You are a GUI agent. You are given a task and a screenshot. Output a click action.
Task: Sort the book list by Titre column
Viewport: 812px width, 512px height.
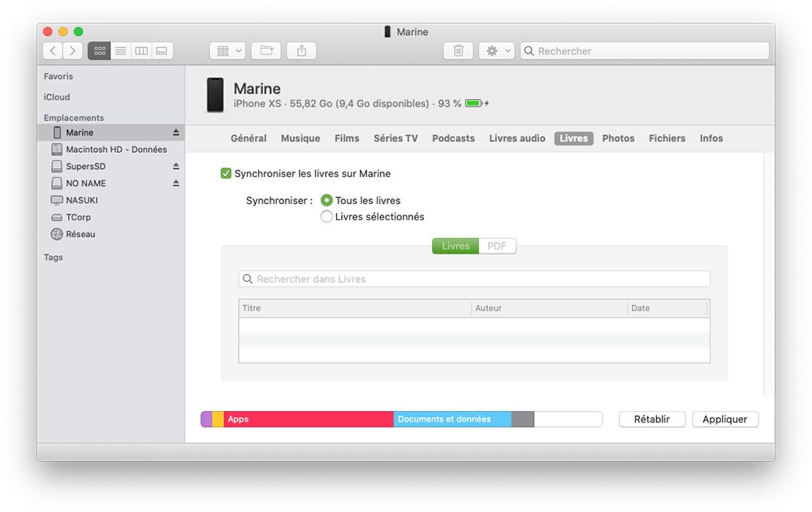(x=354, y=308)
